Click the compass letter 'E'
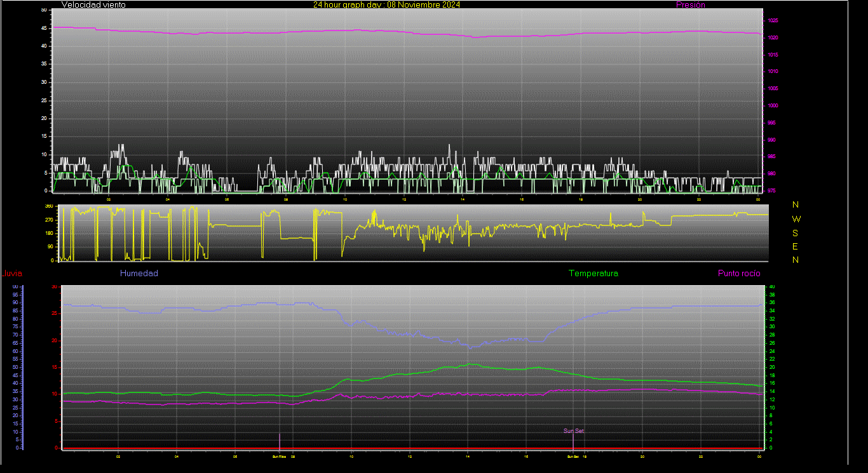 pos(796,246)
